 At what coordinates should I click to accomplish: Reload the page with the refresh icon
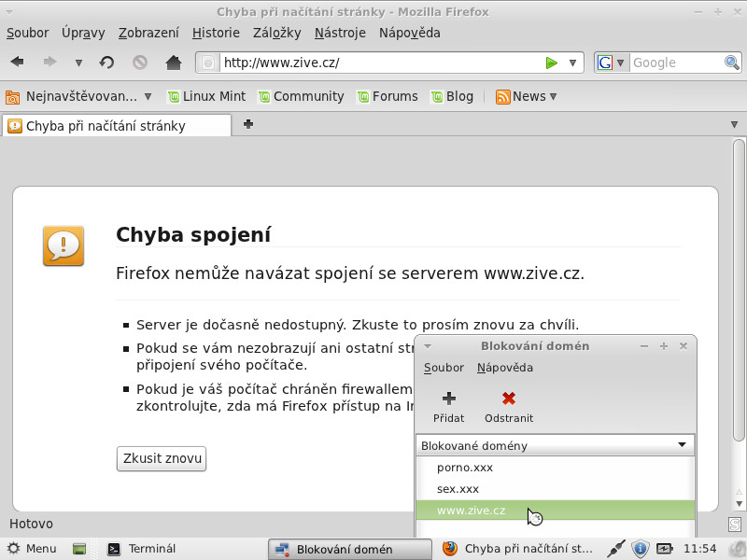tap(107, 63)
